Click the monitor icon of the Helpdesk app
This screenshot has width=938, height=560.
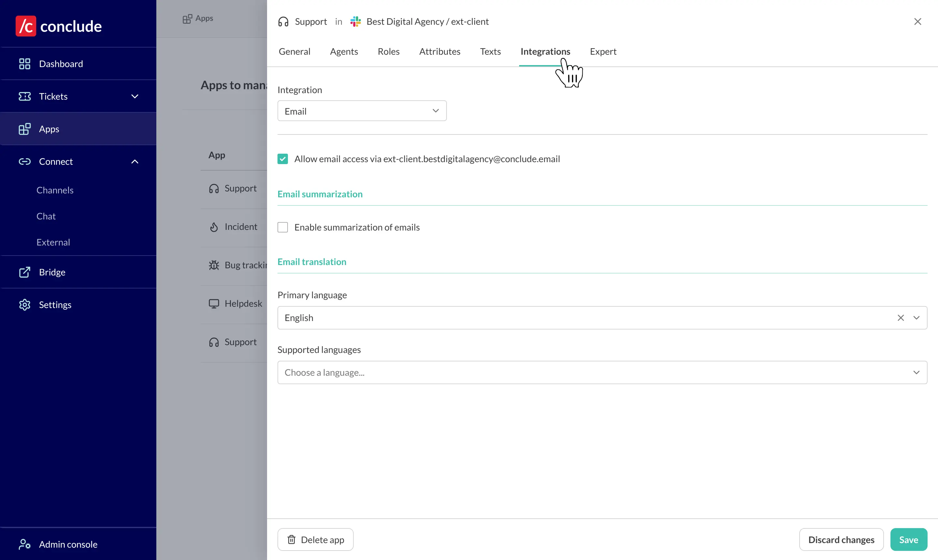[x=214, y=304]
